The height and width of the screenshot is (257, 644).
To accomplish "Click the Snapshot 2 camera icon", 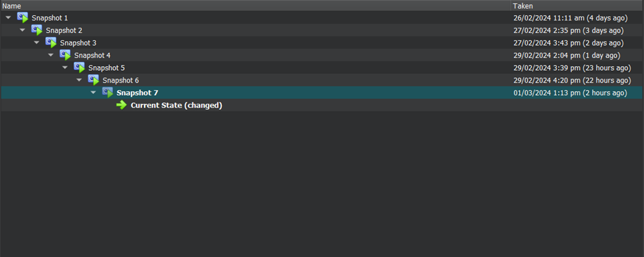I will (37, 30).
